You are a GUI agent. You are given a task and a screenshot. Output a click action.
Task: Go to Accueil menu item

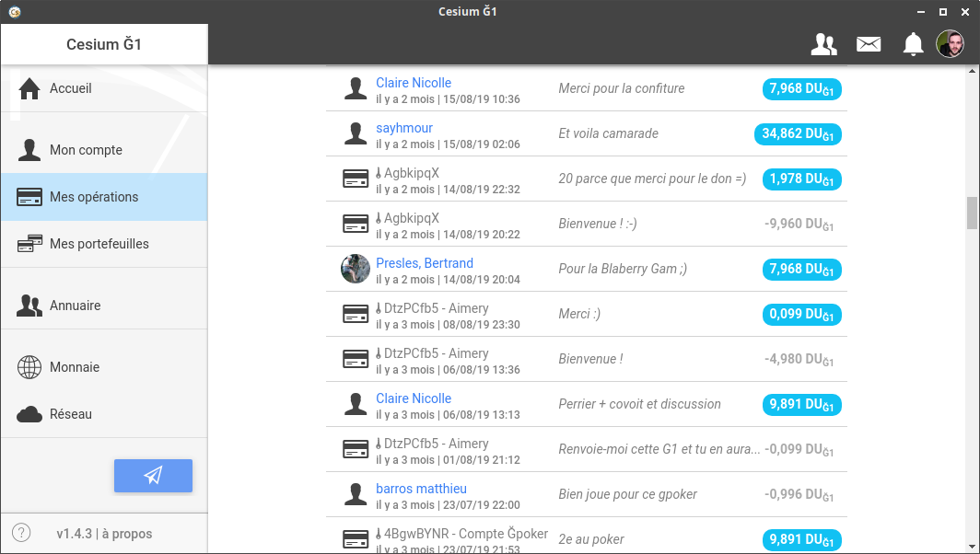point(104,88)
